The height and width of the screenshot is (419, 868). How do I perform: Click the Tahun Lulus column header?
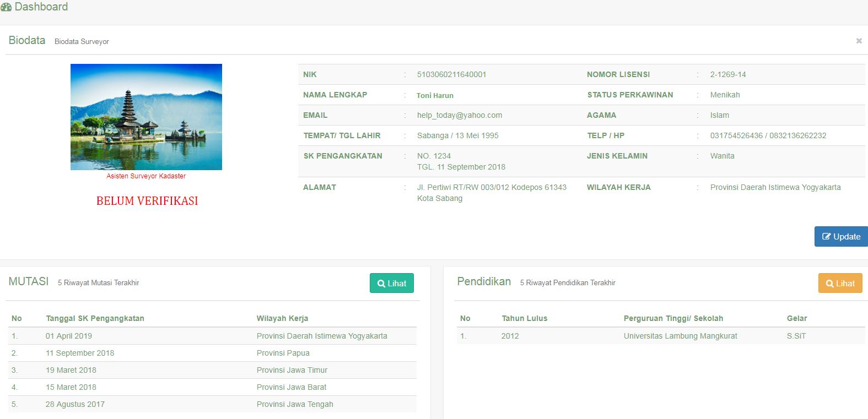coord(524,318)
